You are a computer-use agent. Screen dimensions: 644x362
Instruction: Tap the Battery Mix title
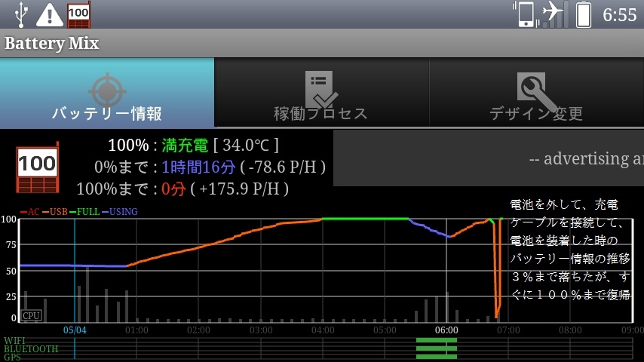52,43
